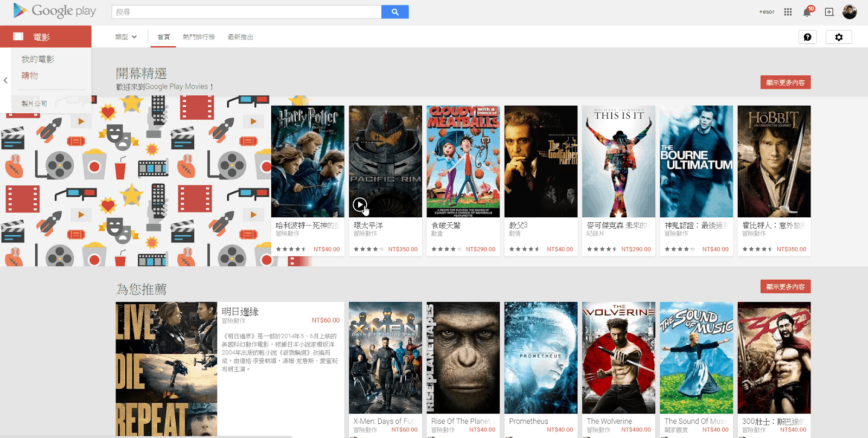The width and height of the screenshot is (868, 438).
Task: Select the 熱門排行榜 tab
Action: [199, 37]
